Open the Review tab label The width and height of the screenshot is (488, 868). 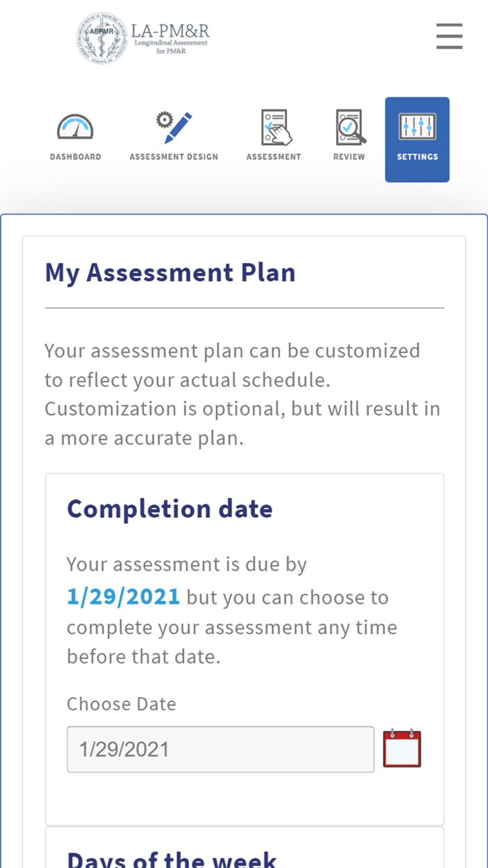point(349,157)
